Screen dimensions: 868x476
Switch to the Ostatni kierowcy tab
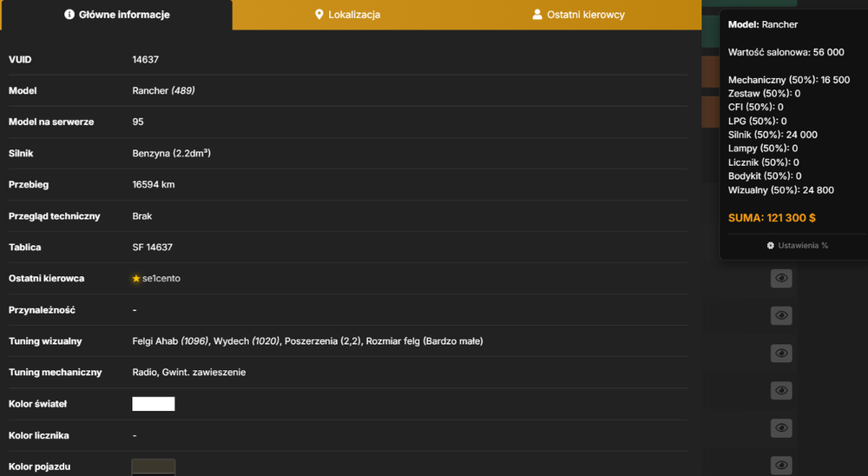click(578, 15)
